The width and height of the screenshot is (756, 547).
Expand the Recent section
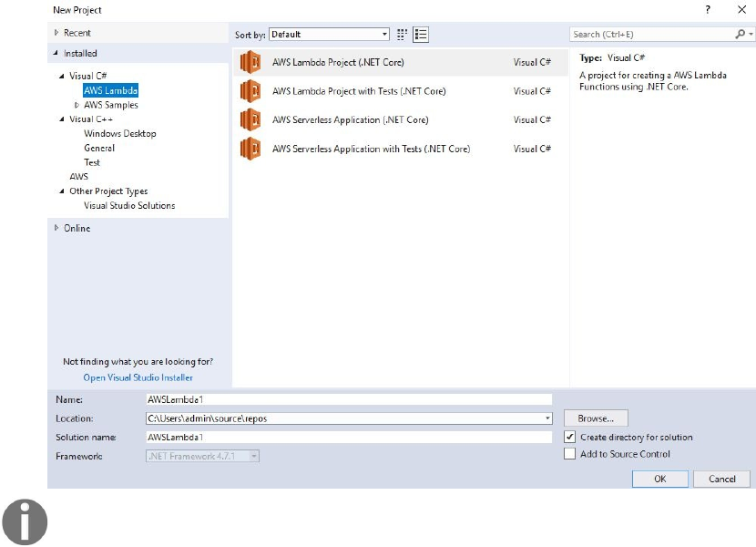click(x=56, y=33)
